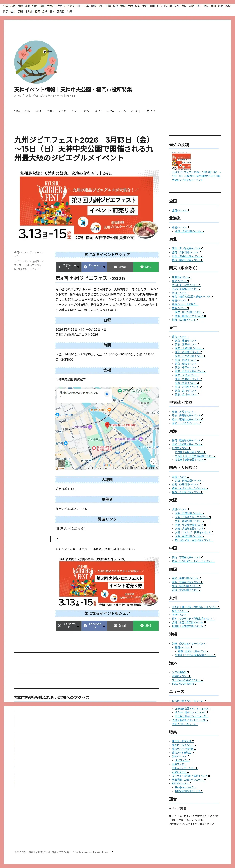Click the bird logo site icon
This screenshot has width=235, height=868.
pyautogui.click(x=36, y=62)
